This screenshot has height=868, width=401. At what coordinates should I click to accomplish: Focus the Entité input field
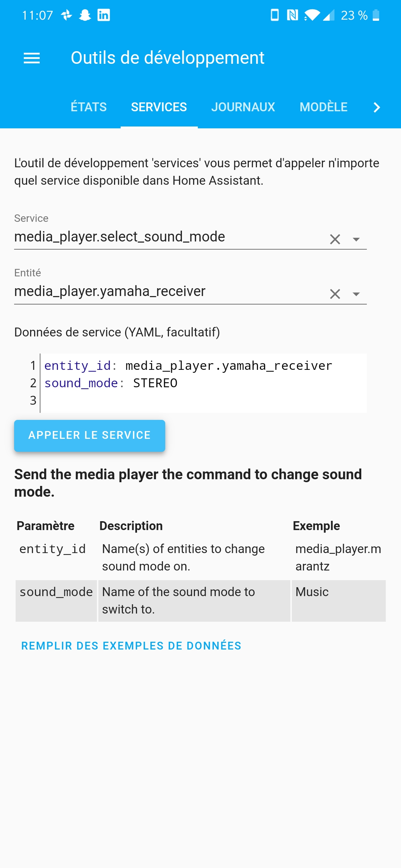[x=167, y=292]
